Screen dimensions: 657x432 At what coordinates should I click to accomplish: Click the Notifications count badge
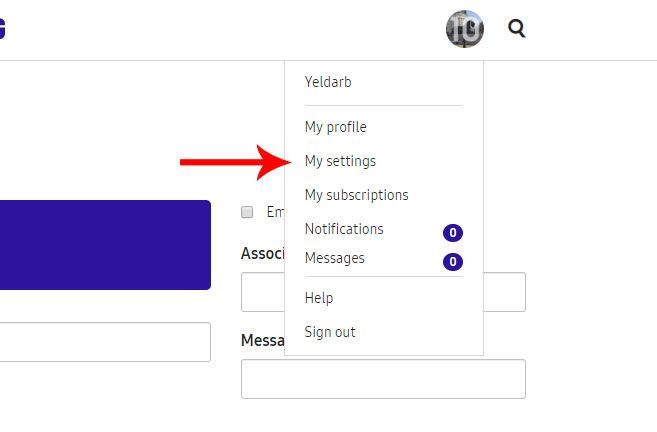pos(453,233)
